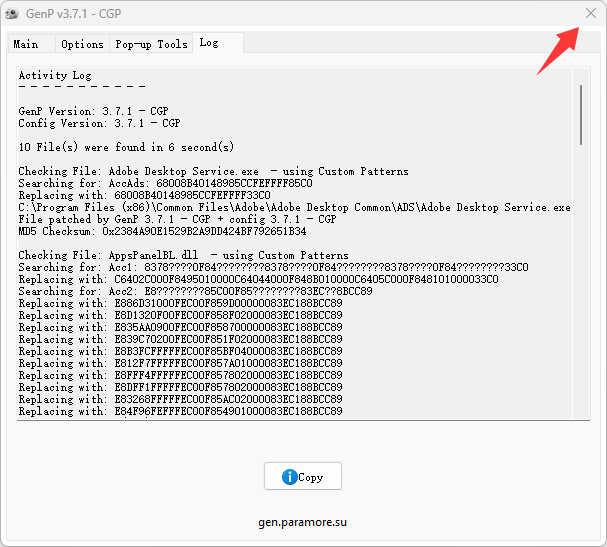Click '10 File(s) were found in 6 second(s)'
The height and width of the screenshot is (547, 607).
tap(126, 147)
